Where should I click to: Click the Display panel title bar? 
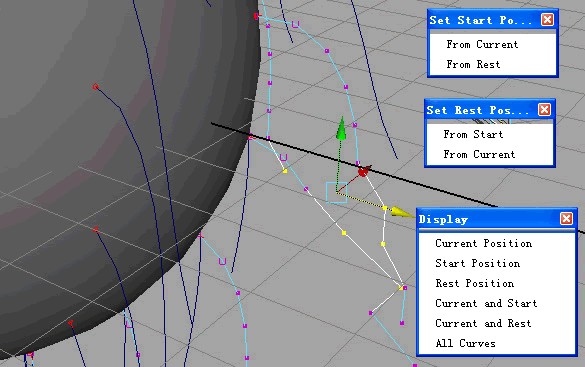pyautogui.click(x=488, y=219)
